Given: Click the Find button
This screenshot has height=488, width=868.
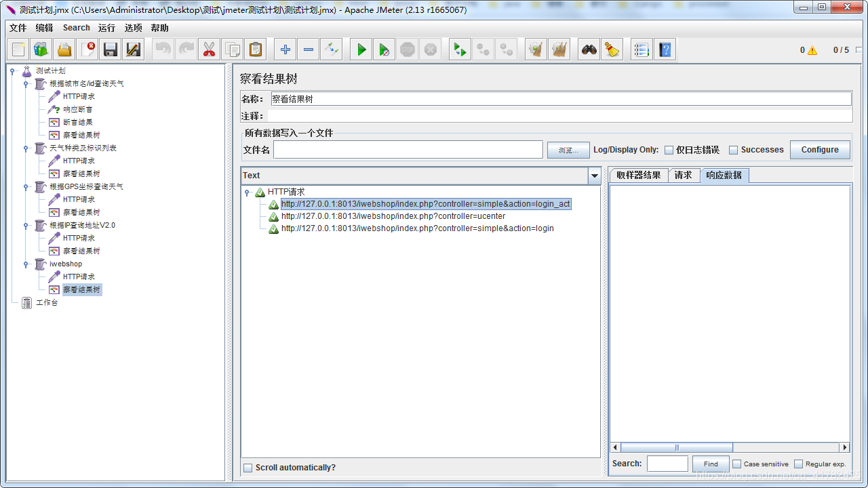Looking at the screenshot, I should pyautogui.click(x=711, y=464).
